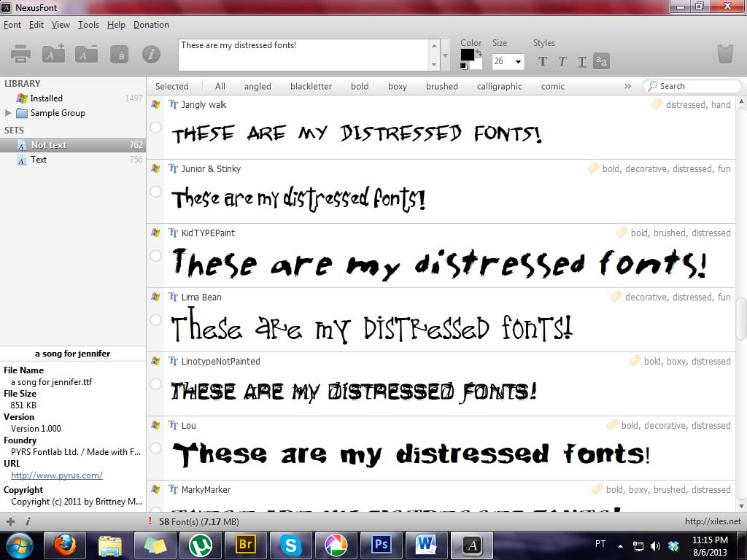This screenshot has width=747, height=560.
Task: Open uTorrent from the taskbar
Action: tap(201, 545)
